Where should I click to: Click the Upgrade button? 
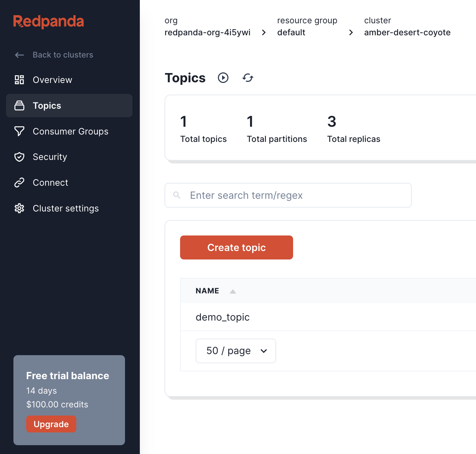click(x=51, y=424)
